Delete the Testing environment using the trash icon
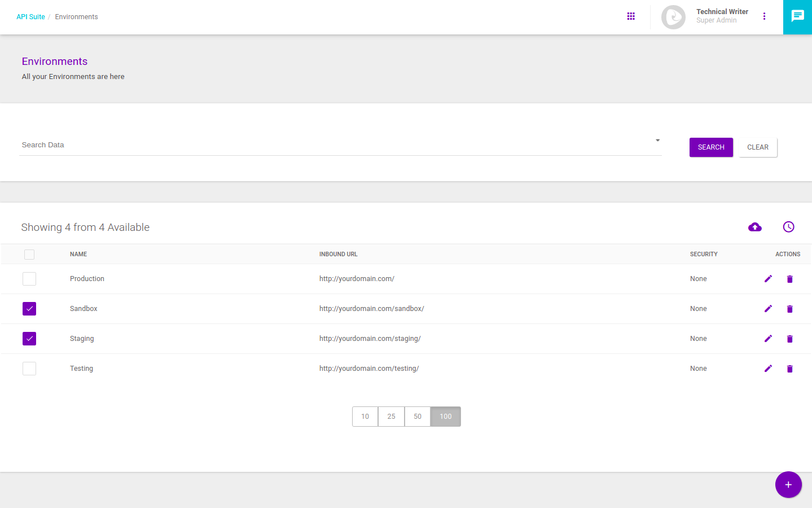The height and width of the screenshot is (508, 812). pyautogui.click(x=789, y=368)
